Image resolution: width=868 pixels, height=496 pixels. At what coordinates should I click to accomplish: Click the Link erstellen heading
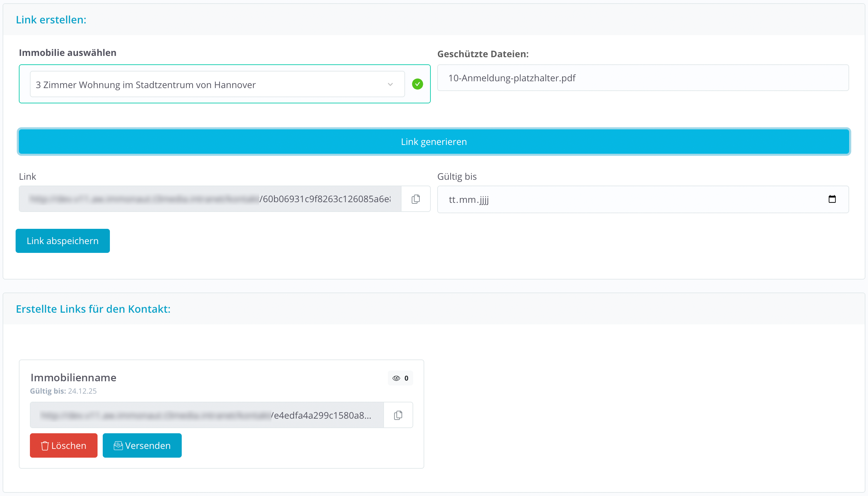tap(51, 20)
